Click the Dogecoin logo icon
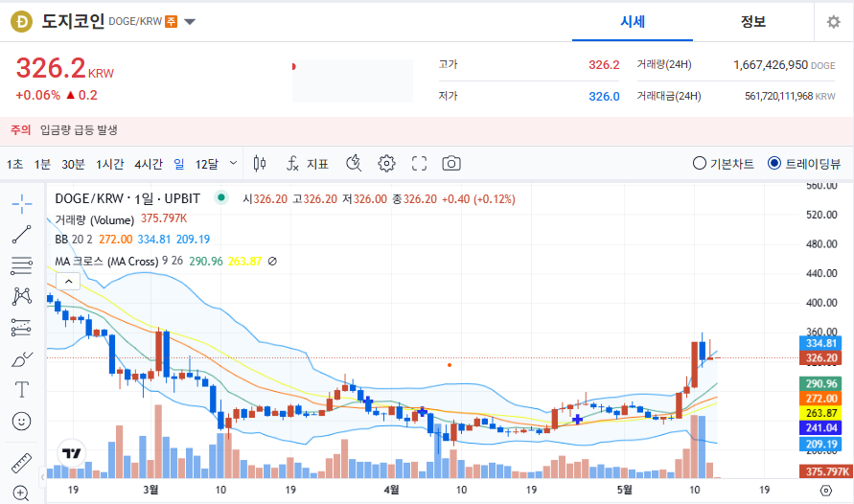 (22, 22)
